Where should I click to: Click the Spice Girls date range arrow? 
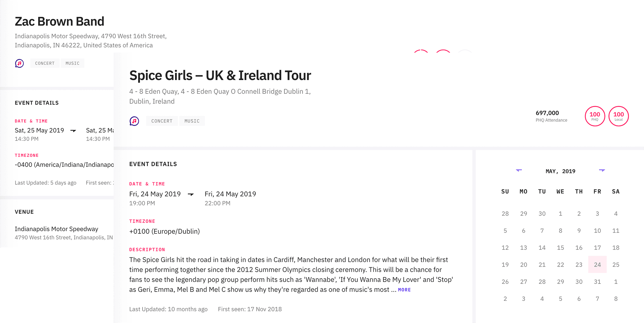pyautogui.click(x=191, y=194)
